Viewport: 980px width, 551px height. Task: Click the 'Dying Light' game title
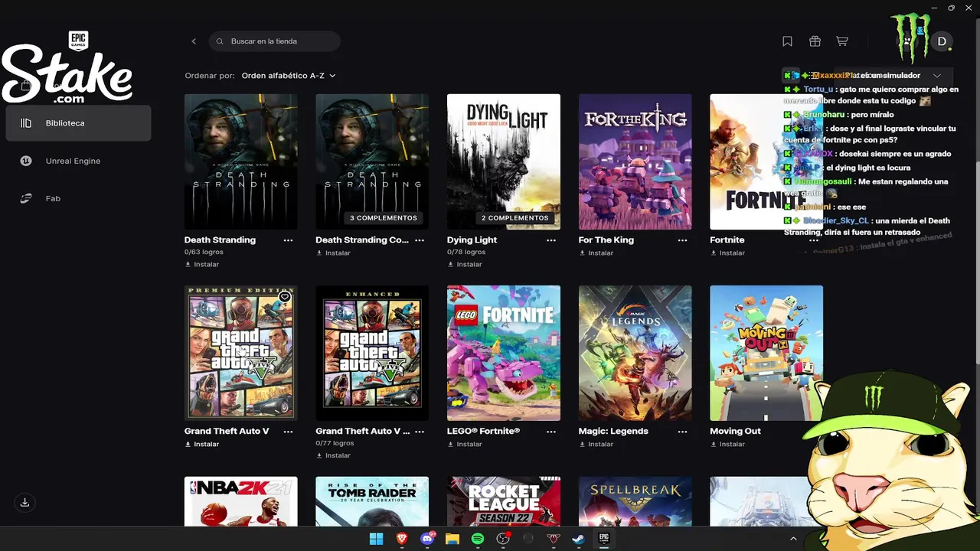pyautogui.click(x=472, y=240)
